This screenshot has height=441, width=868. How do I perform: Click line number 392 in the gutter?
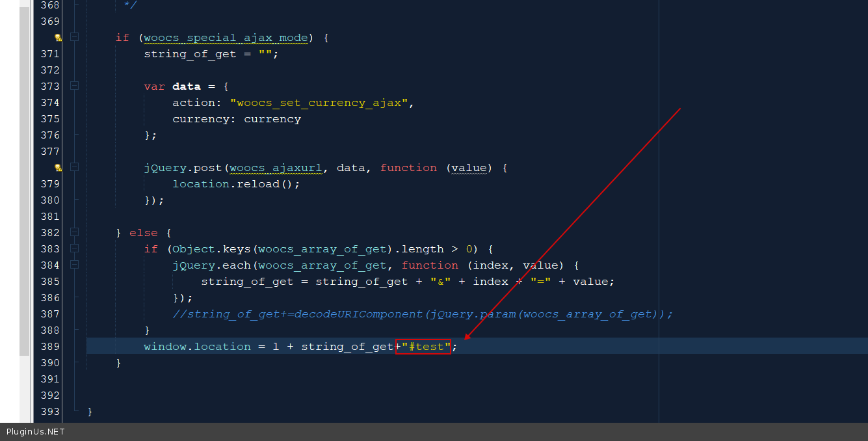pos(50,395)
